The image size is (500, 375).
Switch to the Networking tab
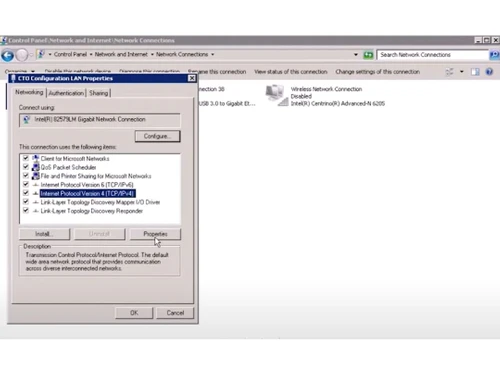pos(29,92)
